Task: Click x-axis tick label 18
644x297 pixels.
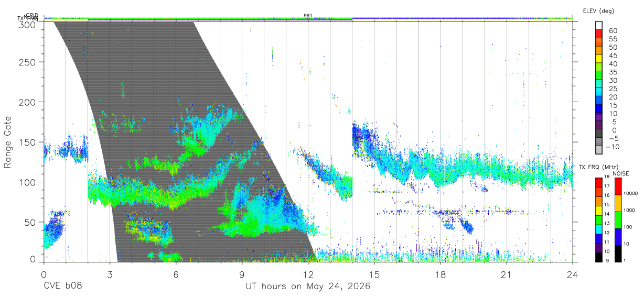Action: click(440, 274)
